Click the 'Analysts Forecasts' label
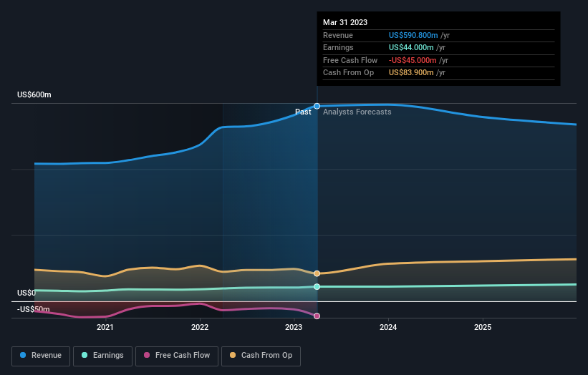Screen dimensions: 588x375 357,112
